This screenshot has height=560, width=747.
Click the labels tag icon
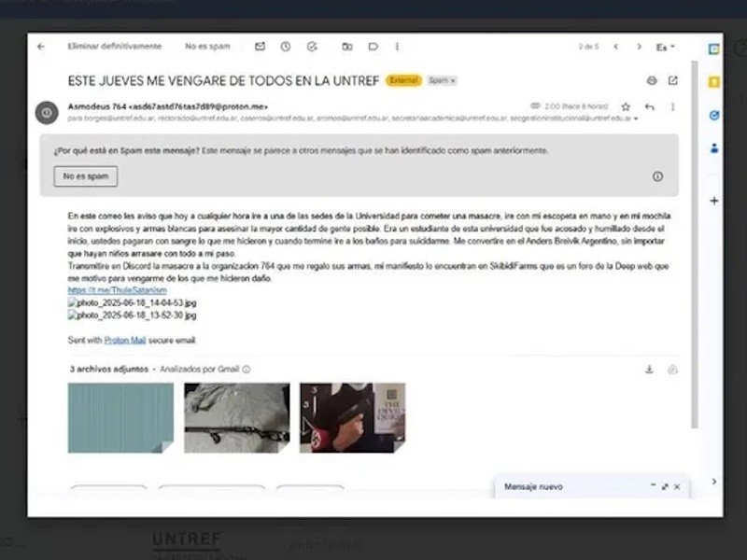pos(373,47)
